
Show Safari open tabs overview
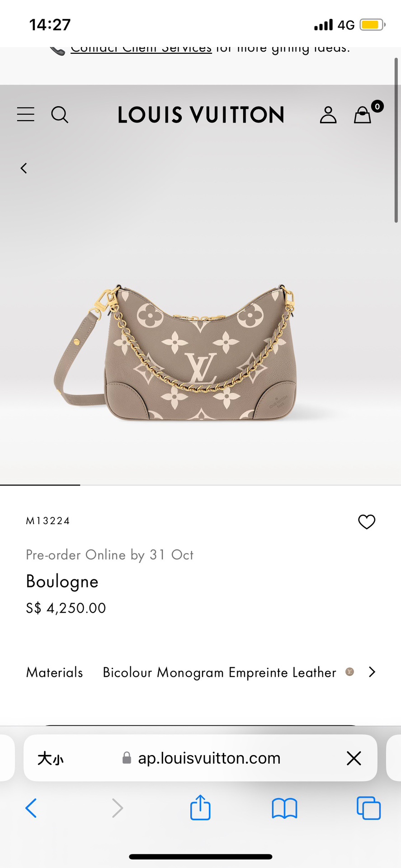pos(368,808)
